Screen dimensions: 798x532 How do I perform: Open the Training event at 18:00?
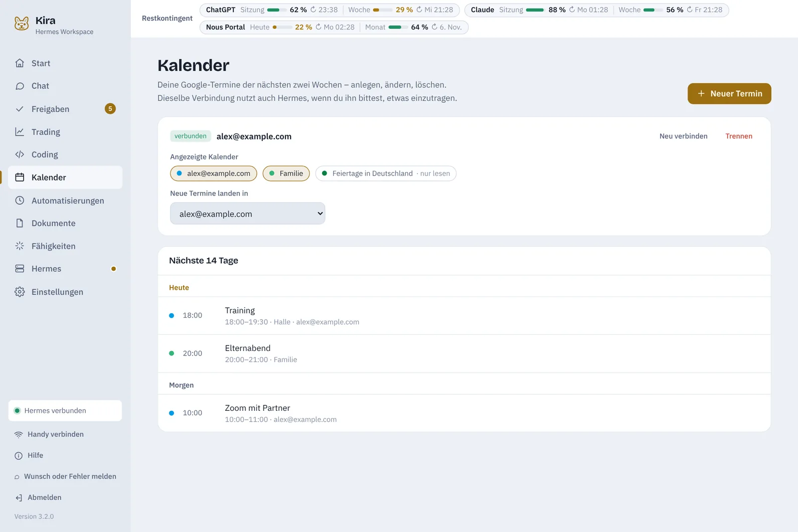[464, 316]
